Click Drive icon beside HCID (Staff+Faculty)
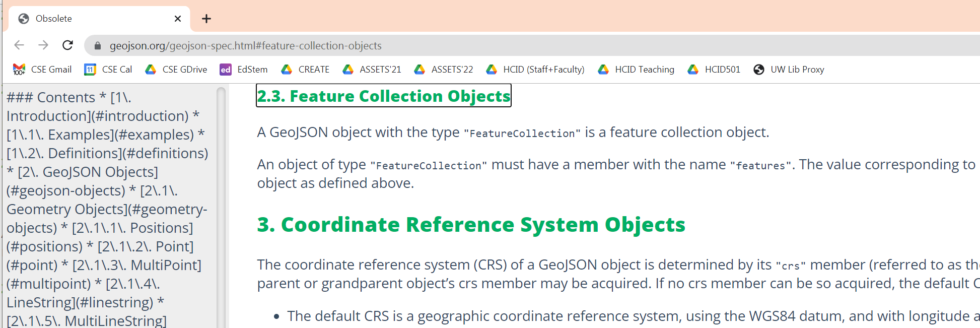Viewport: 980px width, 328px height. point(492,70)
